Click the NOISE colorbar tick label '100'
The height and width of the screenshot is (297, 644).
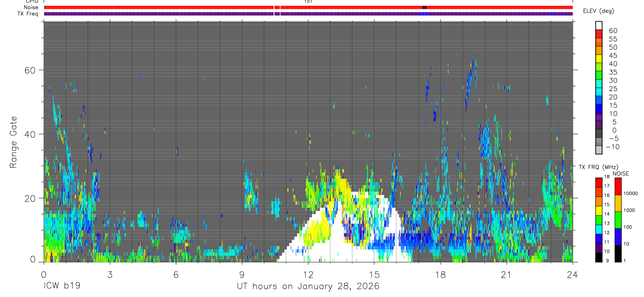click(x=628, y=227)
